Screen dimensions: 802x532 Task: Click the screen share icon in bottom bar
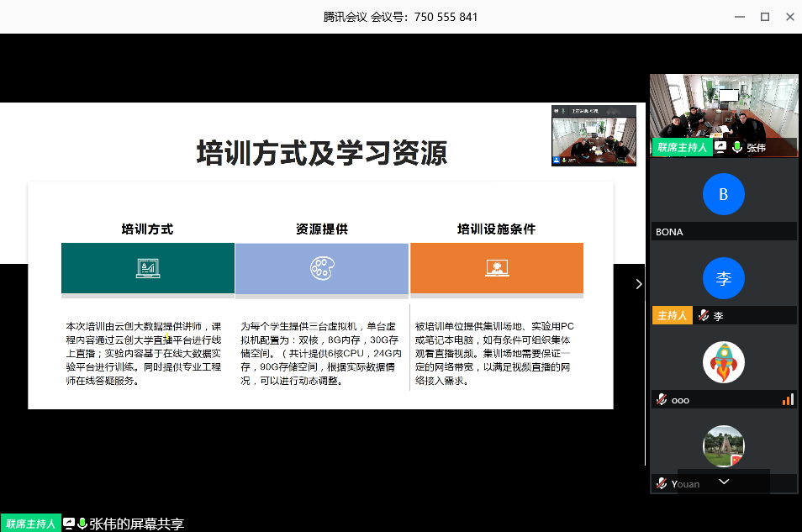tap(69, 524)
